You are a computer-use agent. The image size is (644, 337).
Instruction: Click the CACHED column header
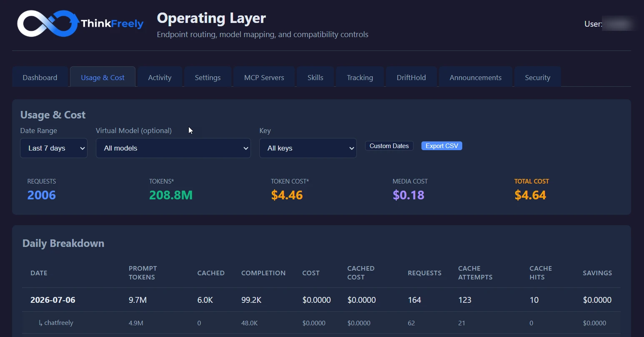pos(211,273)
